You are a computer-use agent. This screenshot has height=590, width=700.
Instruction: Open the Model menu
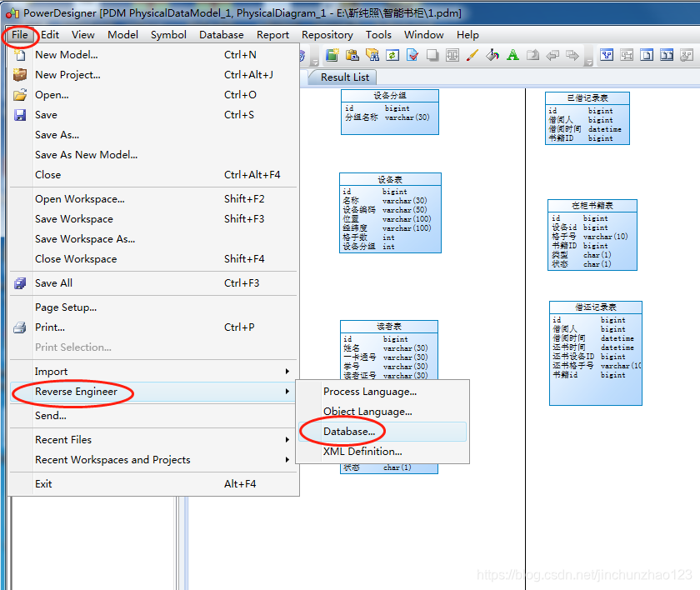tap(122, 35)
